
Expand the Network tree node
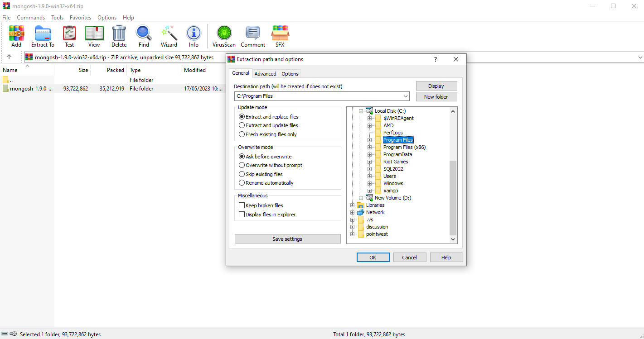click(x=353, y=212)
